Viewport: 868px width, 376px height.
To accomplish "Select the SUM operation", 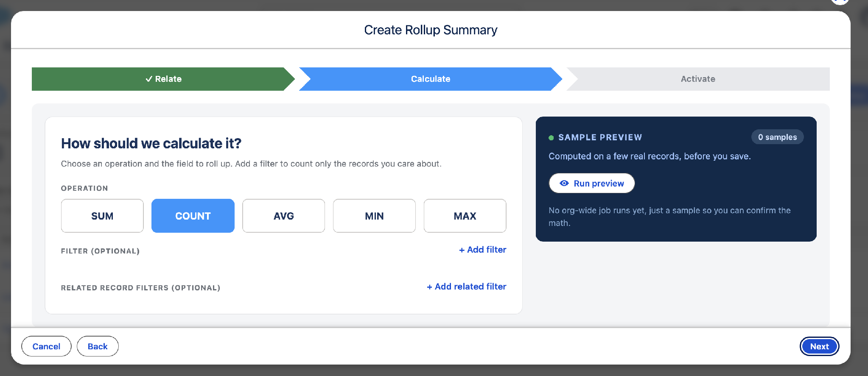I will point(102,216).
